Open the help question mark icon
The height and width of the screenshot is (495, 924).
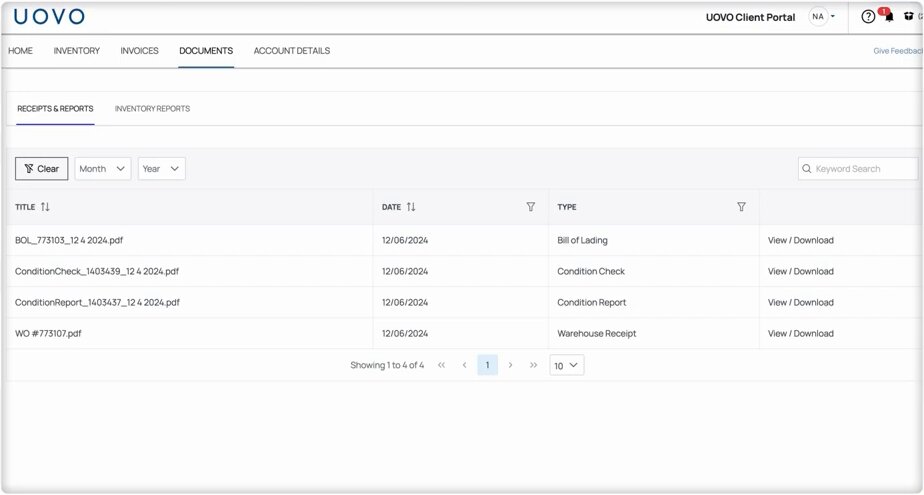point(868,17)
